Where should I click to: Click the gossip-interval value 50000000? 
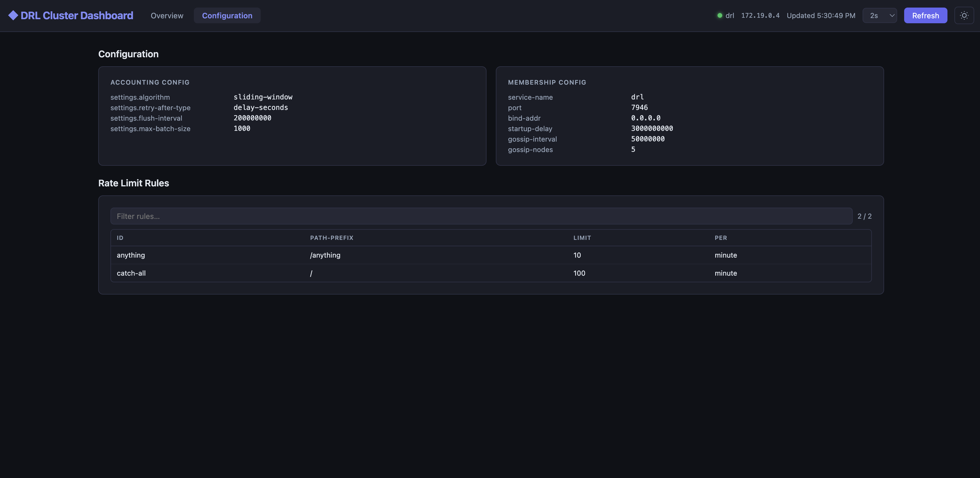point(648,139)
